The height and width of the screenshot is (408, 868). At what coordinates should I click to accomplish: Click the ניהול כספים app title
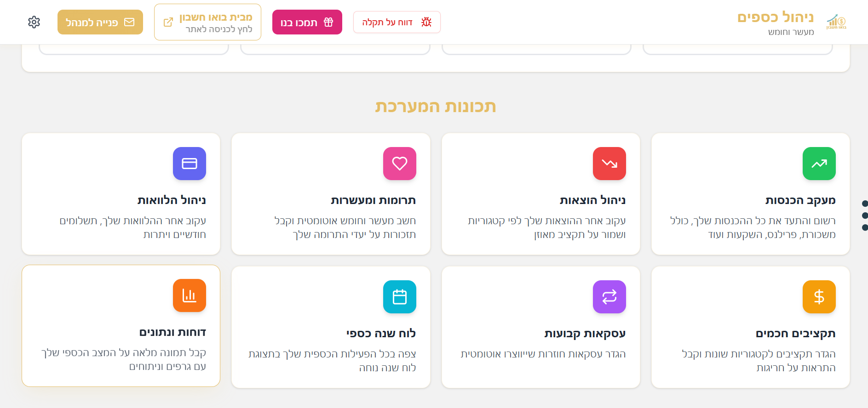click(x=775, y=17)
